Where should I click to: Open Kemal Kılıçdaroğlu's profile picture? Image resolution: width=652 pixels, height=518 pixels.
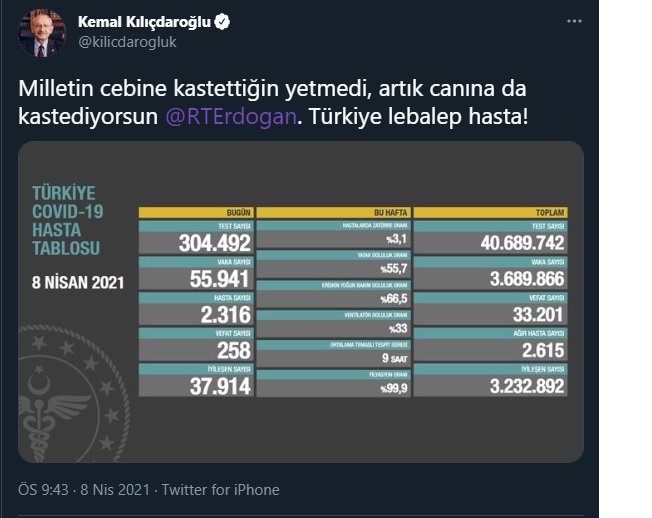pos(42,33)
